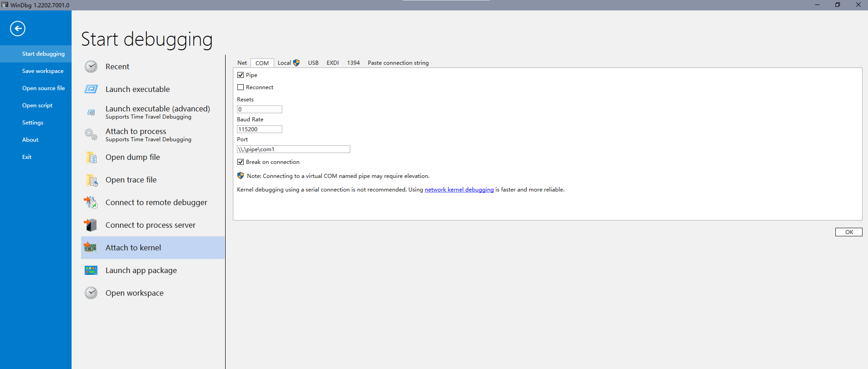This screenshot has width=868, height=369.
Task: Click the back arrow circle icon
Action: coord(18,29)
